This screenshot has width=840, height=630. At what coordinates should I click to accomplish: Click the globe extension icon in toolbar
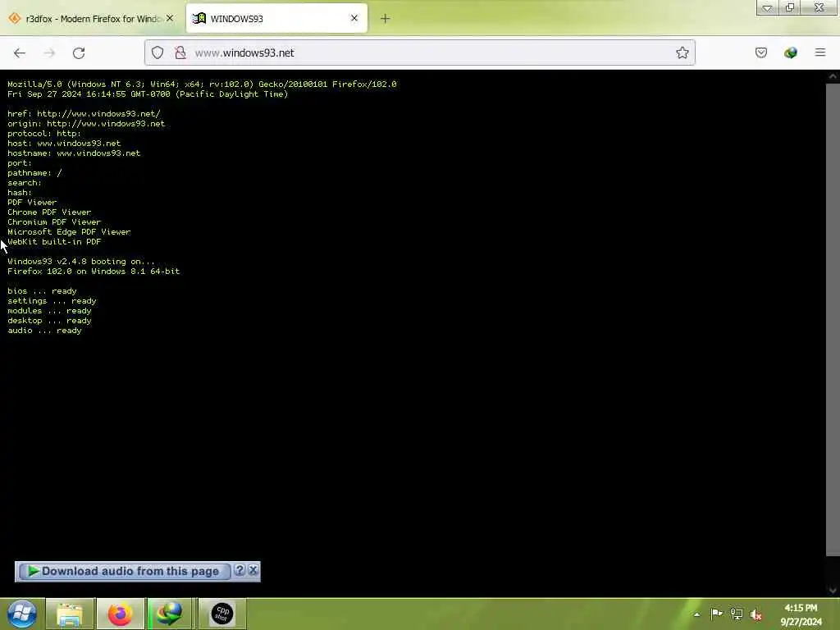pyautogui.click(x=790, y=52)
